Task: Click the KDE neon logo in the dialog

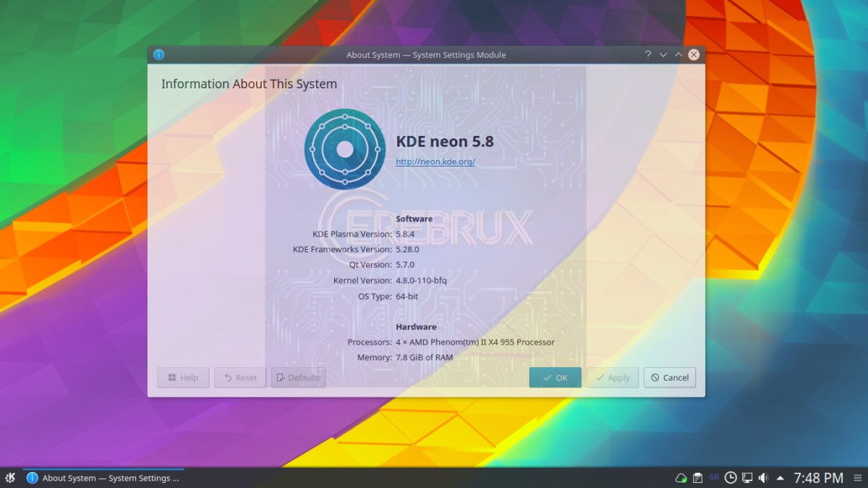Action: [345, 149]
